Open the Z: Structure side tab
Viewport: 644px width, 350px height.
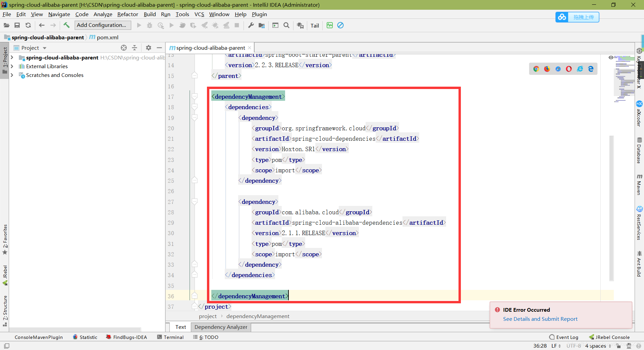[x=5, y=311]
